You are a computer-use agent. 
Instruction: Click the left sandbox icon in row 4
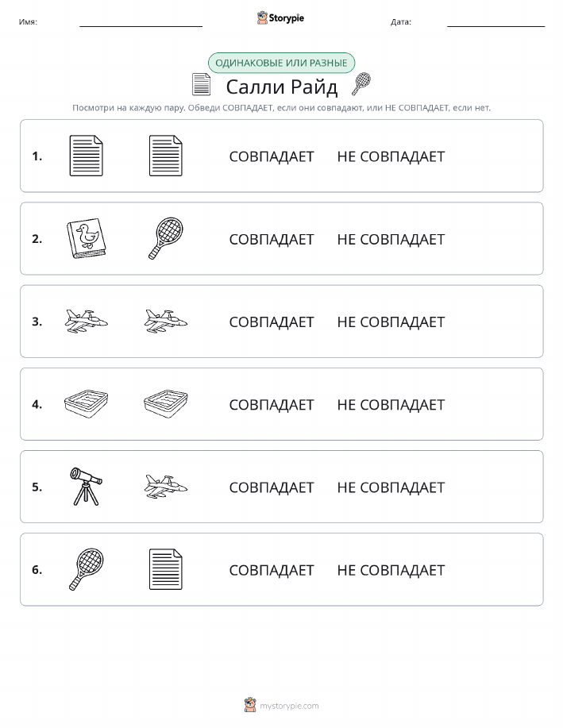[86, 403]
